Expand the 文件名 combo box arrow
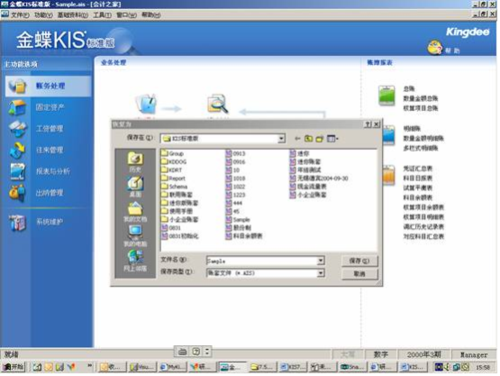Viewport: 500px width, 376px height. pyautogui.click(x=320, y=261)
